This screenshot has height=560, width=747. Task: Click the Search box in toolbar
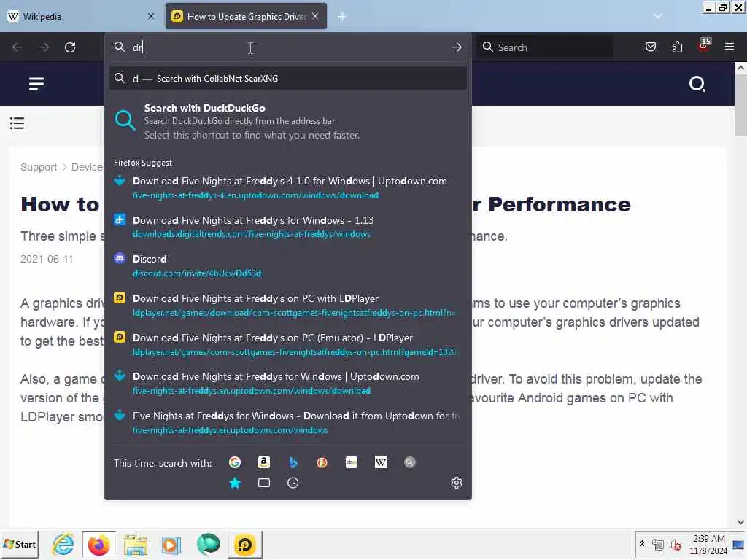tap(544, 47)
